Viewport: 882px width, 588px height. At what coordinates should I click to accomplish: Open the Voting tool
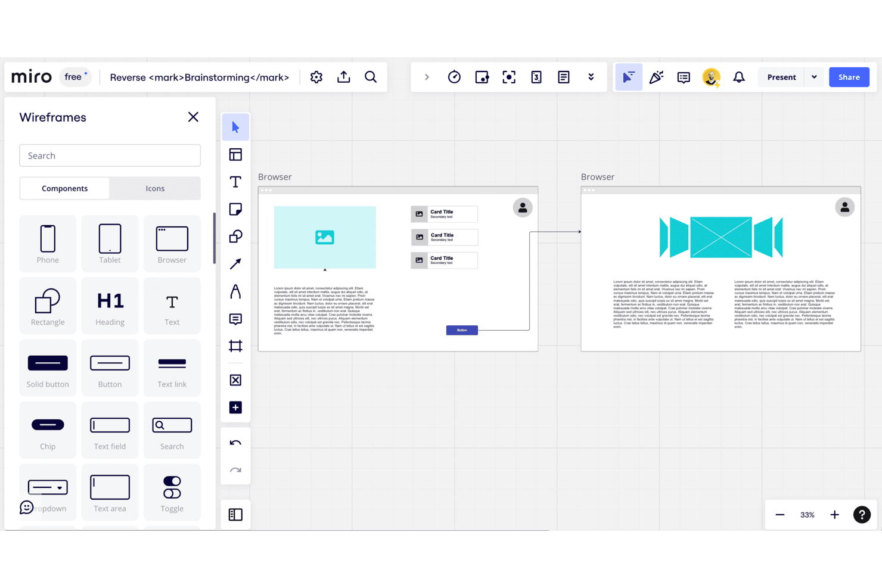click(536, 77)
